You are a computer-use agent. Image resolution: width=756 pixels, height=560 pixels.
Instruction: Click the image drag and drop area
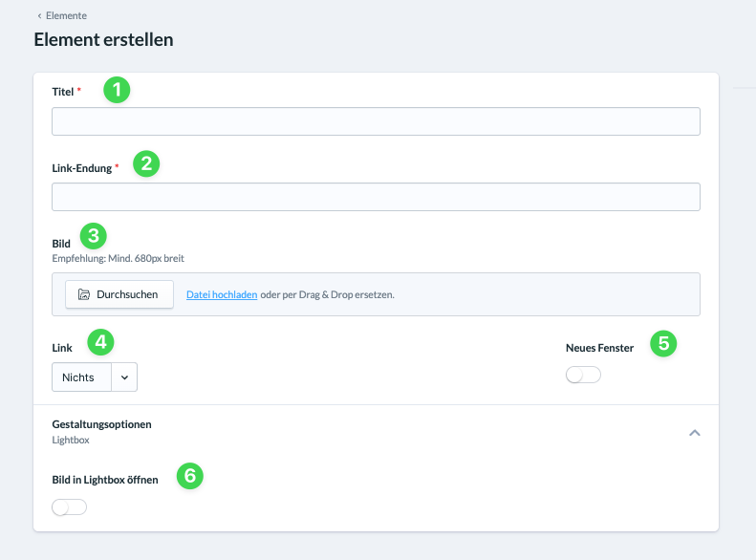(x=376, y=294)
